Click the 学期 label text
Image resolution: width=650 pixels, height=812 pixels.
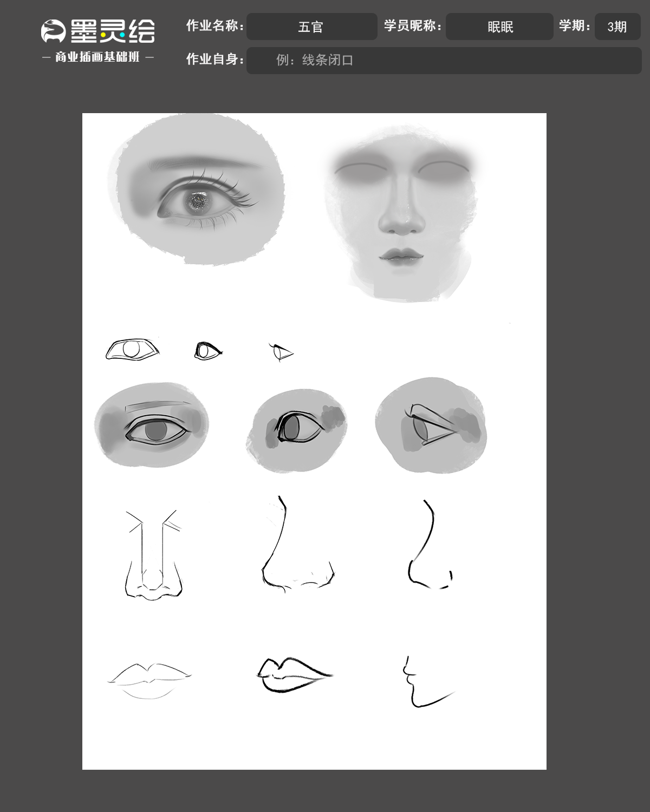(575, 26)
